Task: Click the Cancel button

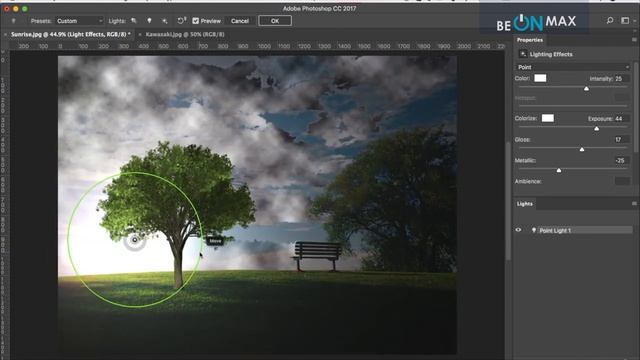Action: (x=240, y=21)
